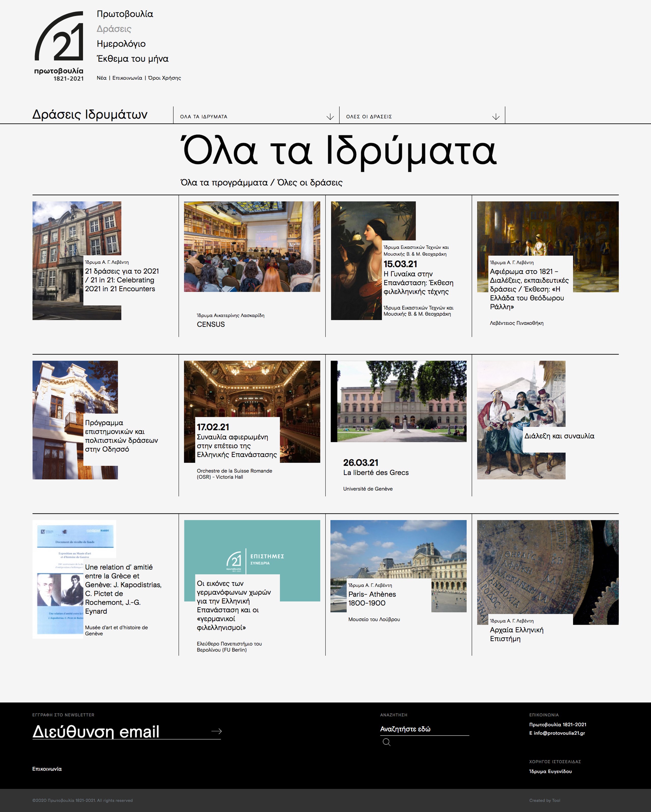The width and height of the screenshot is (651, 812).
Task: Open Αφιέρωμα στο 1821 activity title
Action: point(529,289)
